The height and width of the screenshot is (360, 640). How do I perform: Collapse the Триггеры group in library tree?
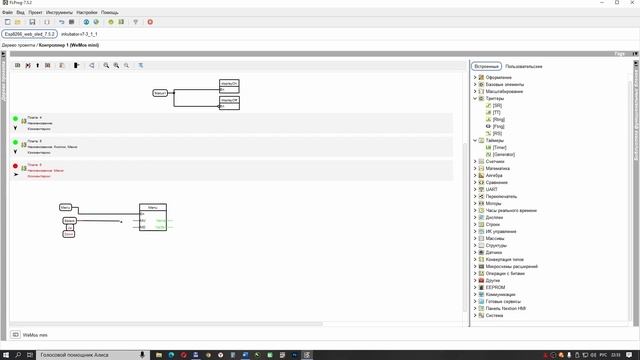click(475, 98)
